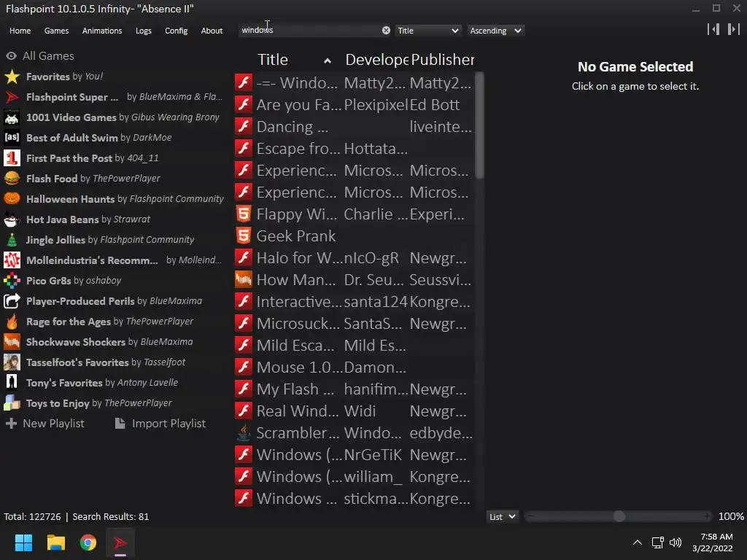
Task: Open the Home tab
Action: [20, 31]
